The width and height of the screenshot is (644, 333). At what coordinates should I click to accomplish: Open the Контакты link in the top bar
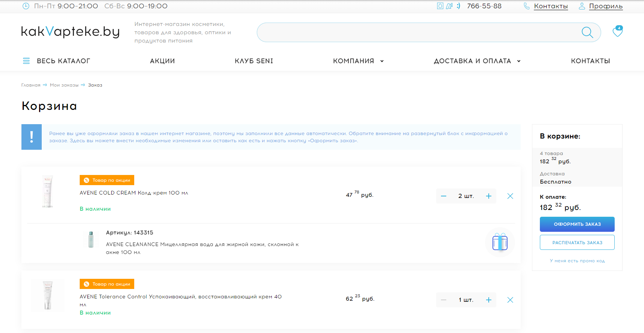click(x=551, y=6)
